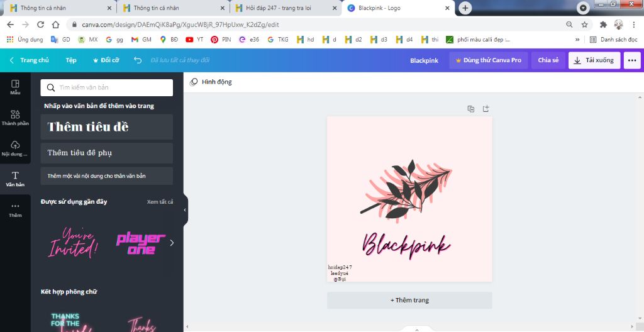This screenshot has width=644, height=332.
Task: Open the Mẫu templates sidebar panel
Action: (15, 87)
